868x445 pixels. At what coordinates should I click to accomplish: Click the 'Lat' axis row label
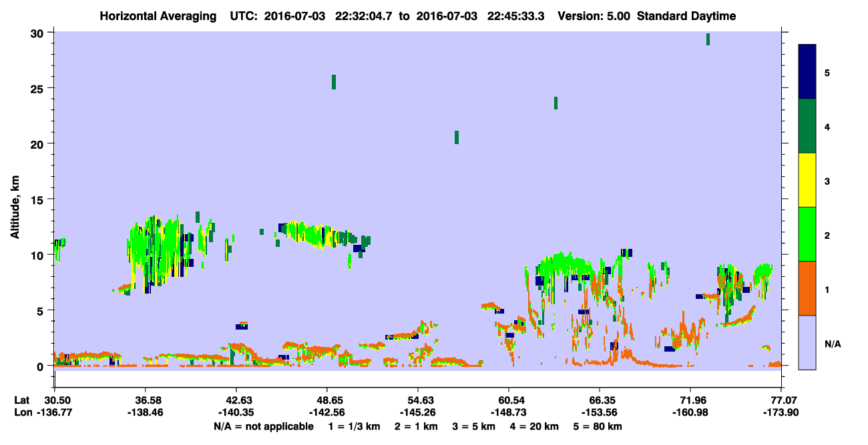click(x=21, y=400)
